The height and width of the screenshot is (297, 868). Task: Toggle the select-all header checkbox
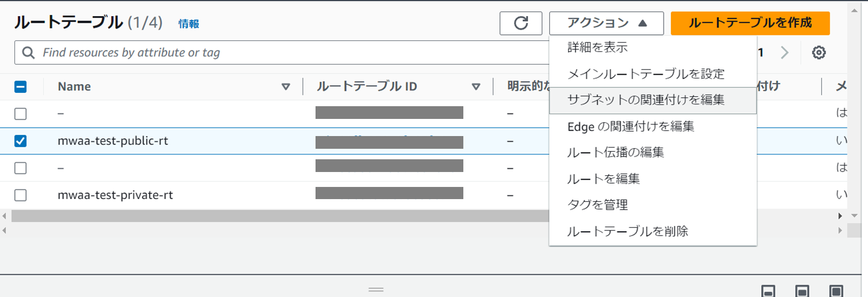pyautogui.click(x=20, y=87)
